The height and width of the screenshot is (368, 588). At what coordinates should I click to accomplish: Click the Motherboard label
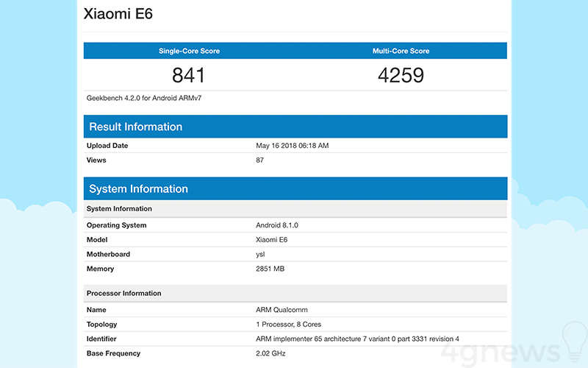tap(108, 254)
